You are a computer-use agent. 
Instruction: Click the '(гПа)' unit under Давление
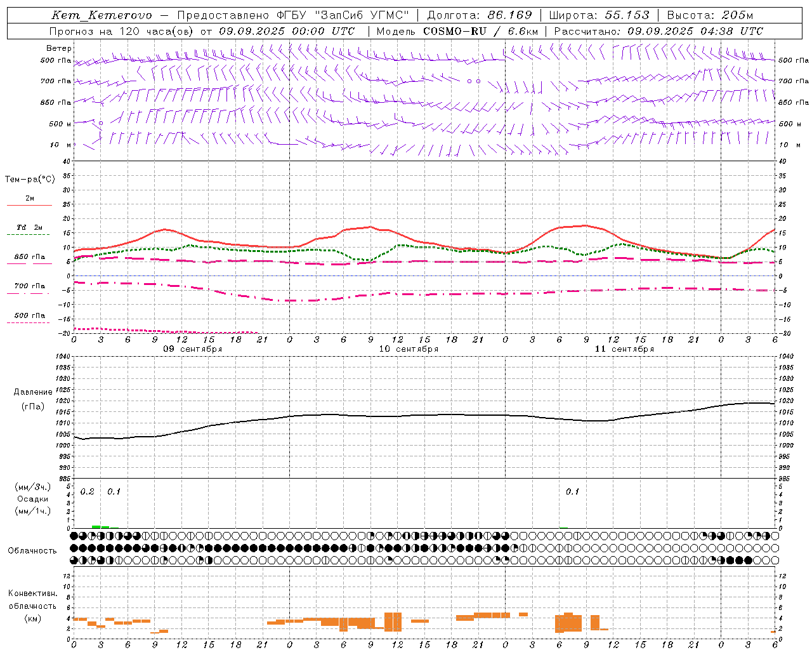[33, 407]
